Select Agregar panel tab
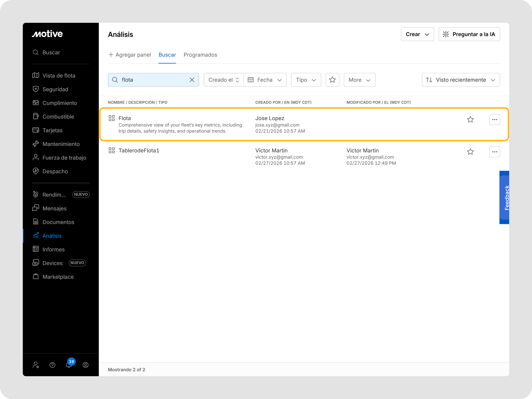 [130, 55]
